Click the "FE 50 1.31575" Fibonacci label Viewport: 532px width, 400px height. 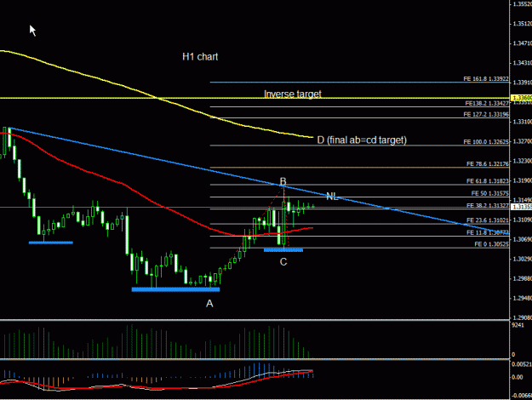click(490, 193)
